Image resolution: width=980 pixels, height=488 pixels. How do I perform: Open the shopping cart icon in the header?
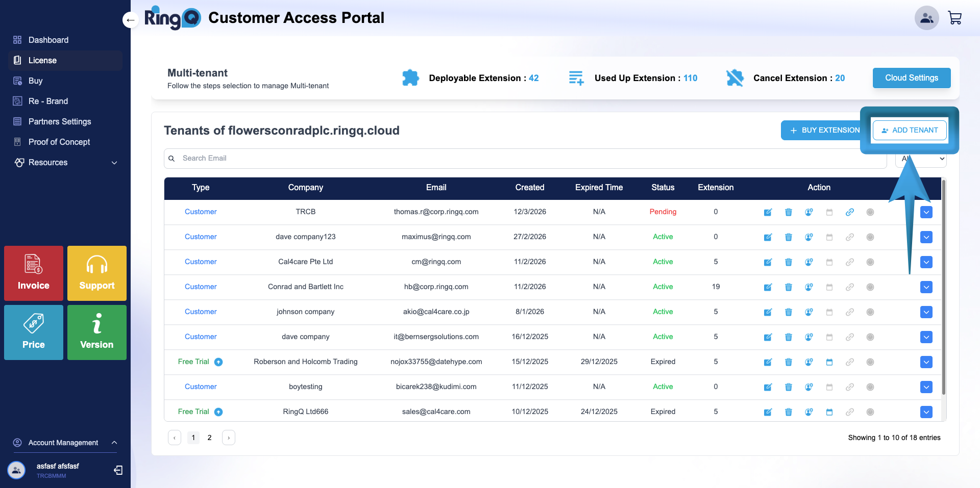click(x=954, y=18)
